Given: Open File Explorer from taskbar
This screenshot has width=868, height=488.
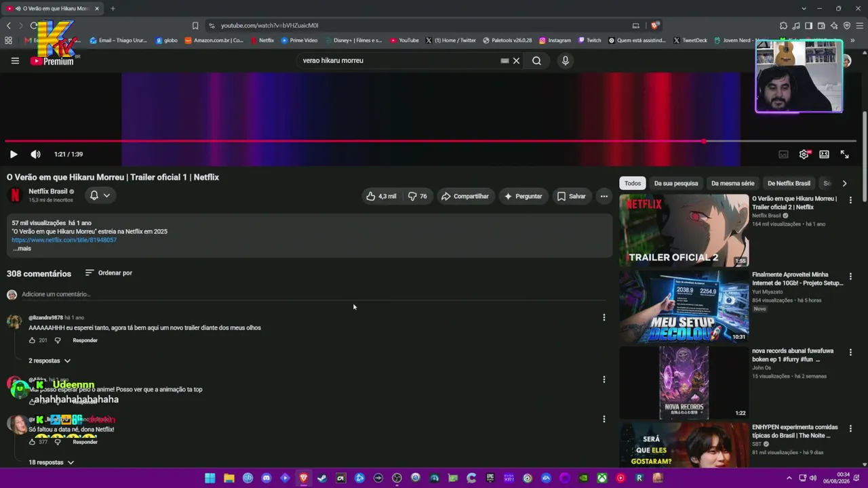Looking at the screenshot, I should (229, 478).
